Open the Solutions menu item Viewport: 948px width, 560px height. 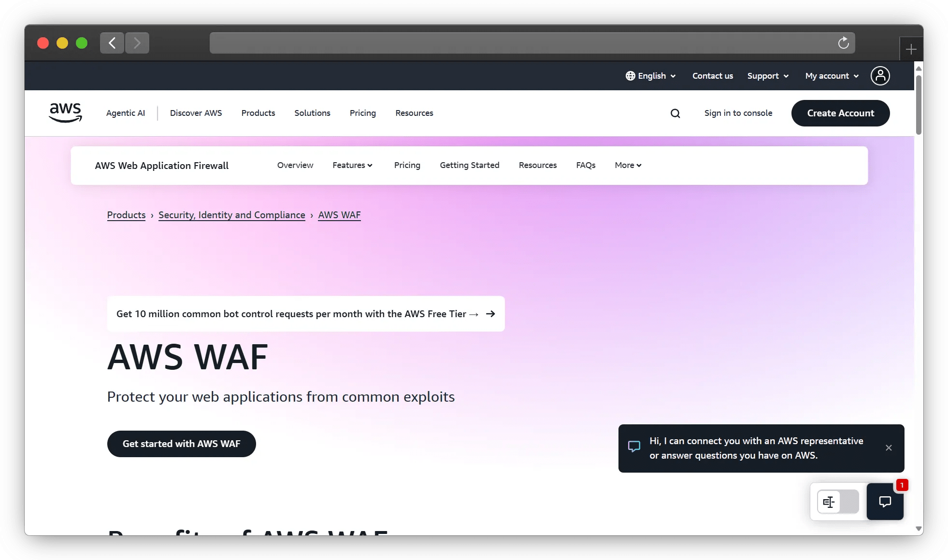point(312,113)
